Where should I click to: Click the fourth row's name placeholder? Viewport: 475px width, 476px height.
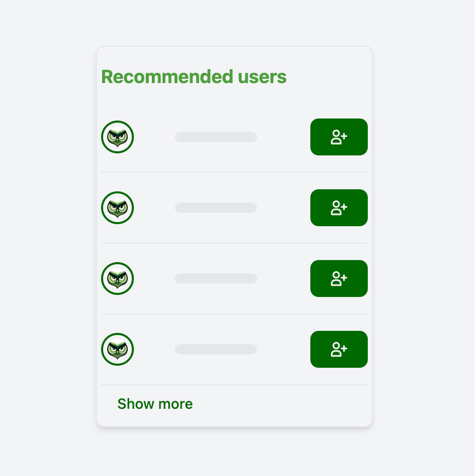pyautogui.click(x=216, y=349)
